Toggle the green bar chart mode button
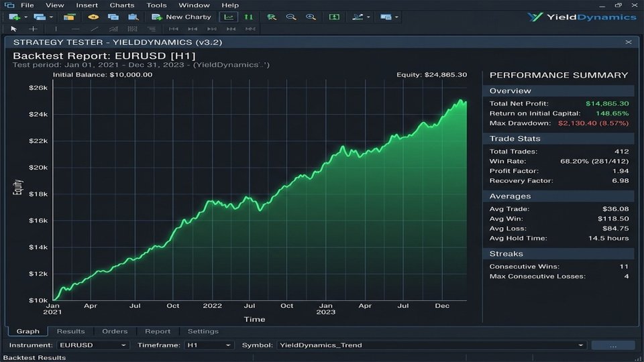The image size is (644, 362). [248, 17]
